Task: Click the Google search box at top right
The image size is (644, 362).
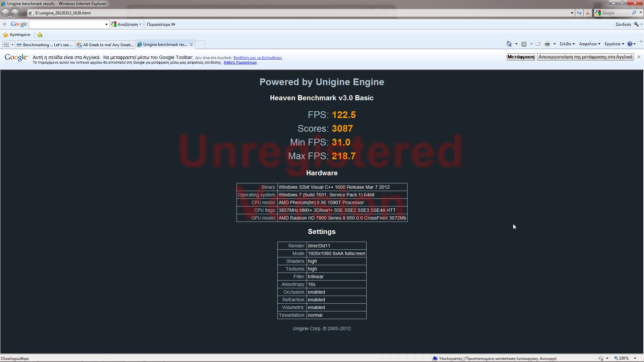Action: (x=616, y=13)
